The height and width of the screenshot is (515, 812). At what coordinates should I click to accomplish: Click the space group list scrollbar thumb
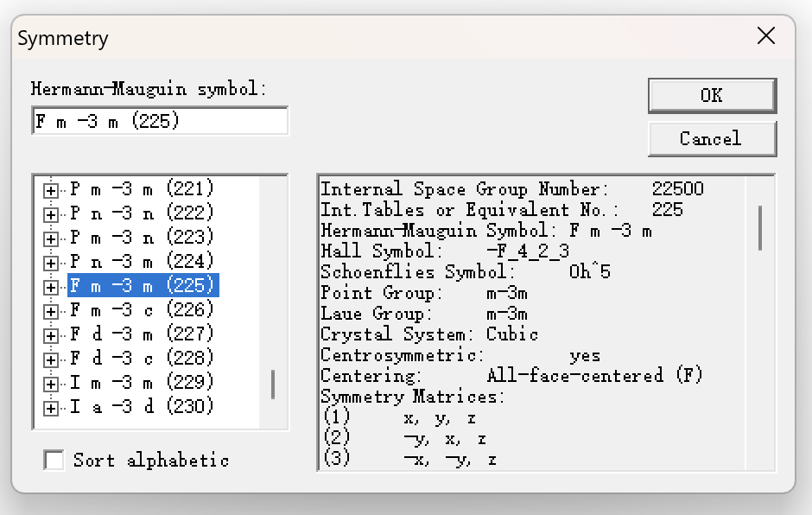273,385
